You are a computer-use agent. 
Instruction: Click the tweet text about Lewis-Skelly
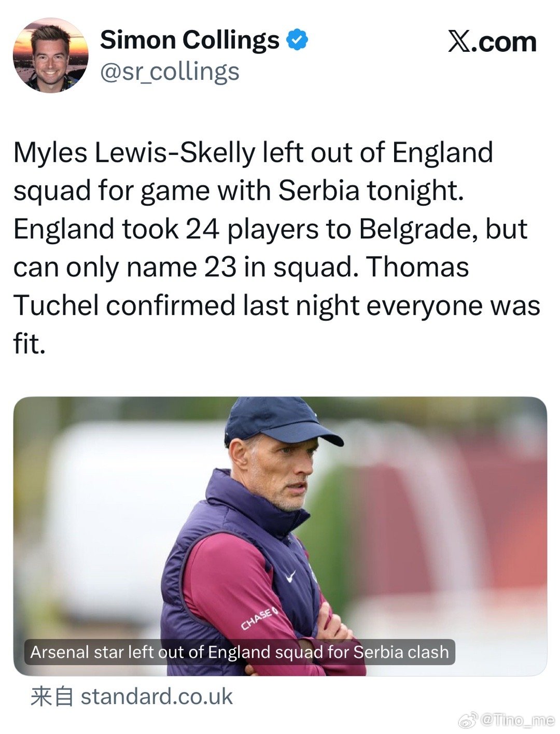point(276,248)
